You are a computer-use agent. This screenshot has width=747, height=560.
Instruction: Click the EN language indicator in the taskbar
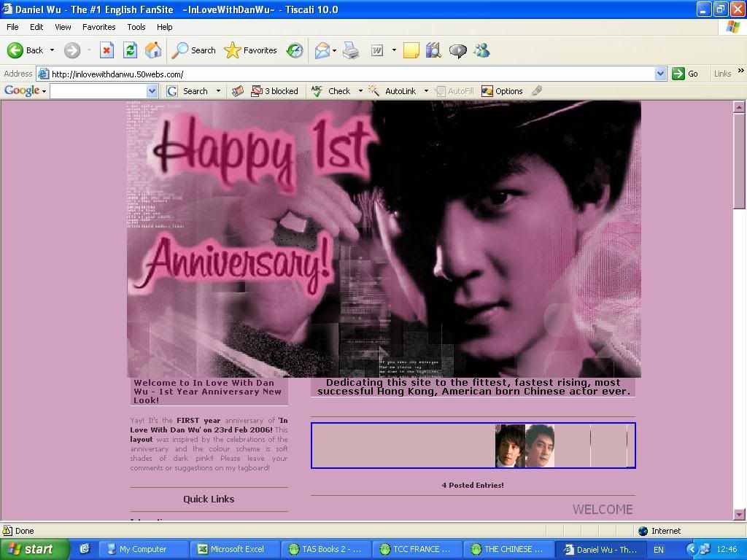[659, 550]
